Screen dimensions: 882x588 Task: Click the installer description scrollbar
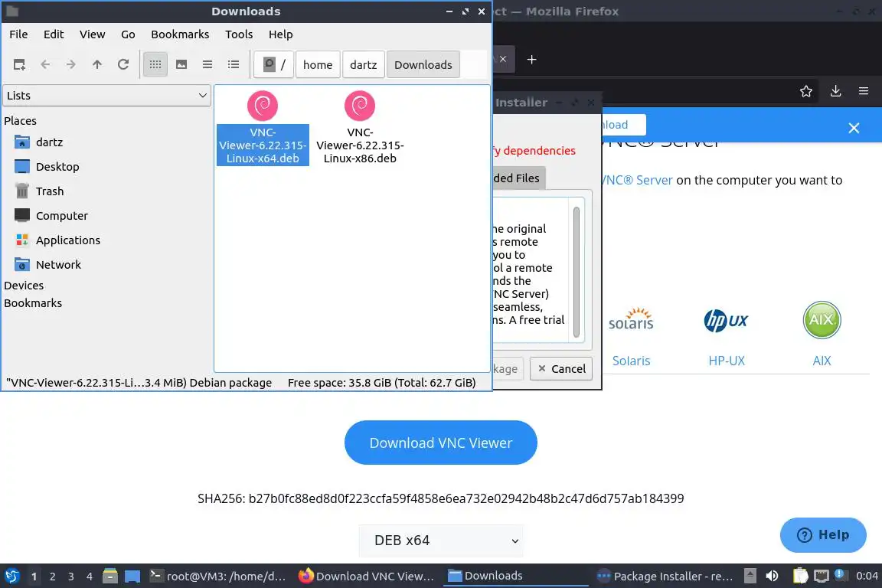pyautogui.click(x=576, y=273)
